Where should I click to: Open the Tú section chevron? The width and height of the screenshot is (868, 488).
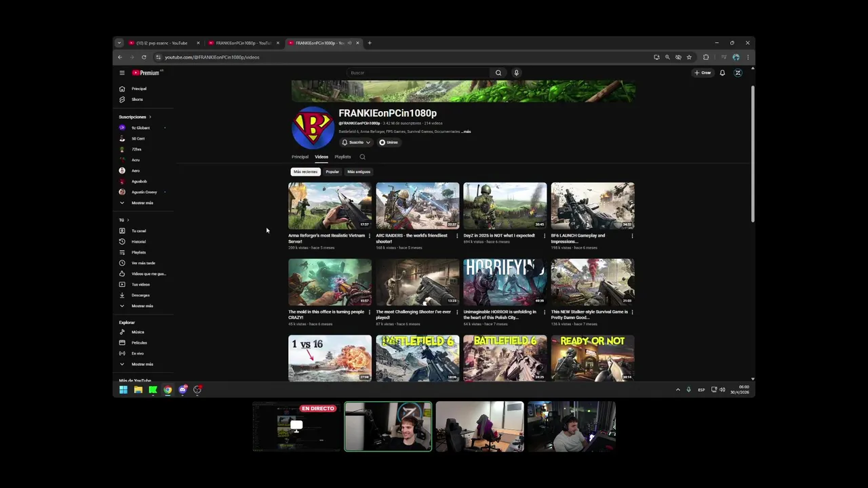click(130, 220)
